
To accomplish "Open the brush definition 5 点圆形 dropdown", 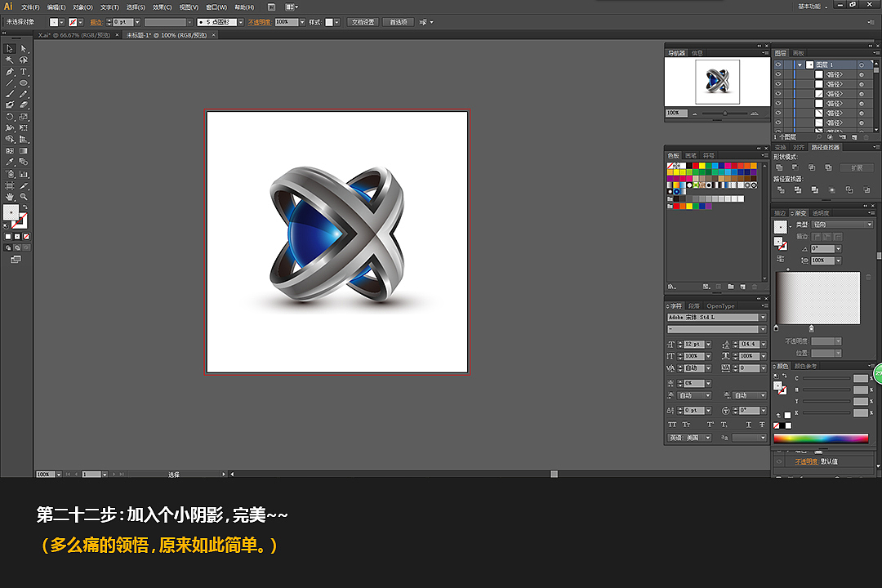I will tap(241, 23).
